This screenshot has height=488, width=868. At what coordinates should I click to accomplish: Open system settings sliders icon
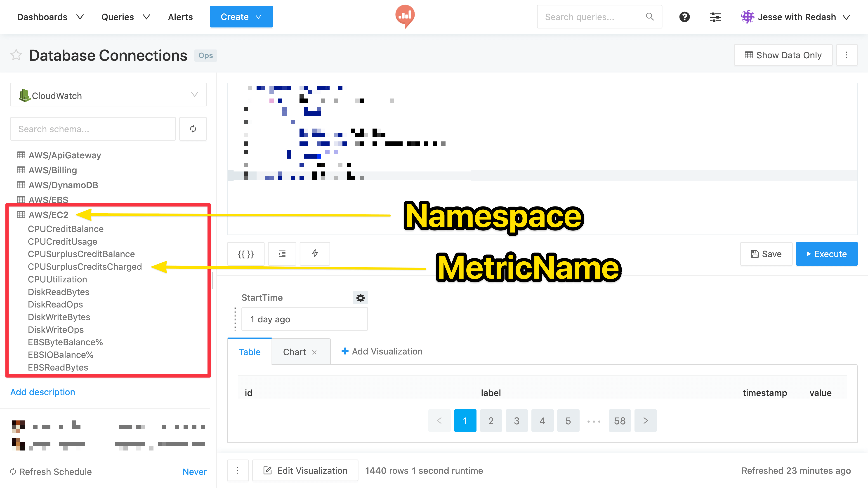pos(715,17)
